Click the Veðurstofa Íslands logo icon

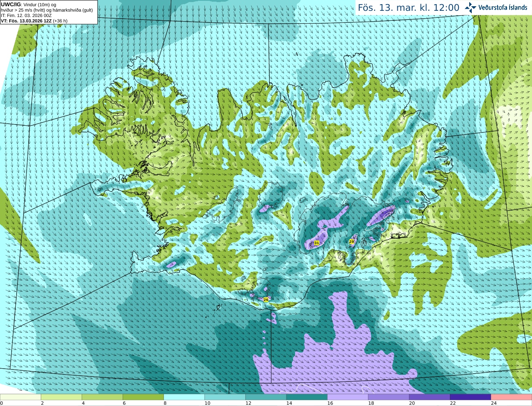(x=470, y=7)
